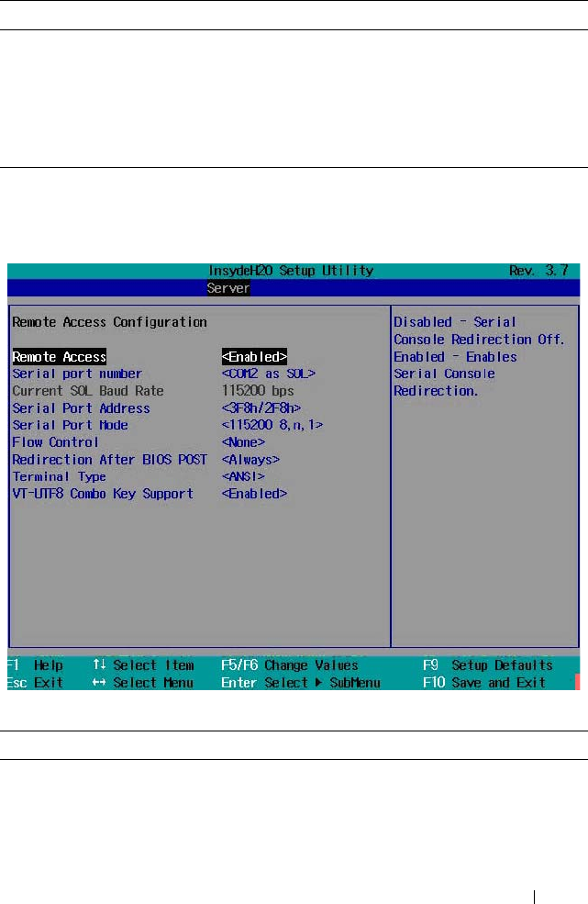Click the InsydeH20 Setup Utility title
588x904 pixels.
pyautogui.click(x=291, y=271)
